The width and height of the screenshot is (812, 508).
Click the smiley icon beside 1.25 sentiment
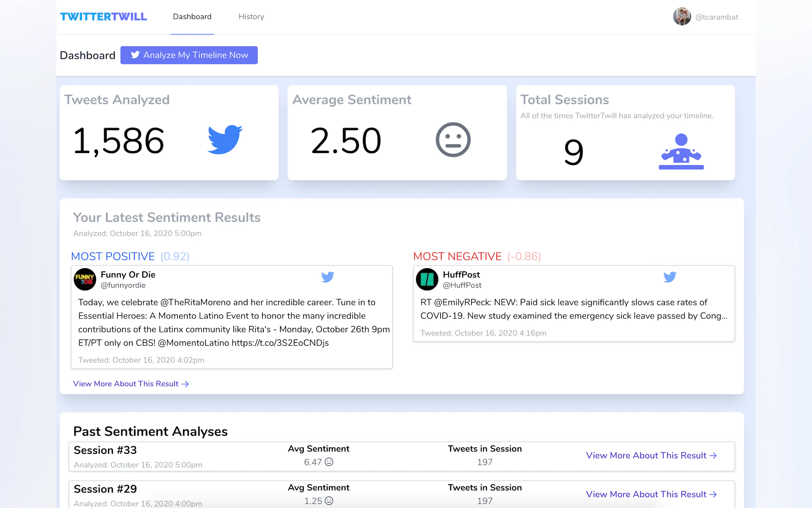329,501
